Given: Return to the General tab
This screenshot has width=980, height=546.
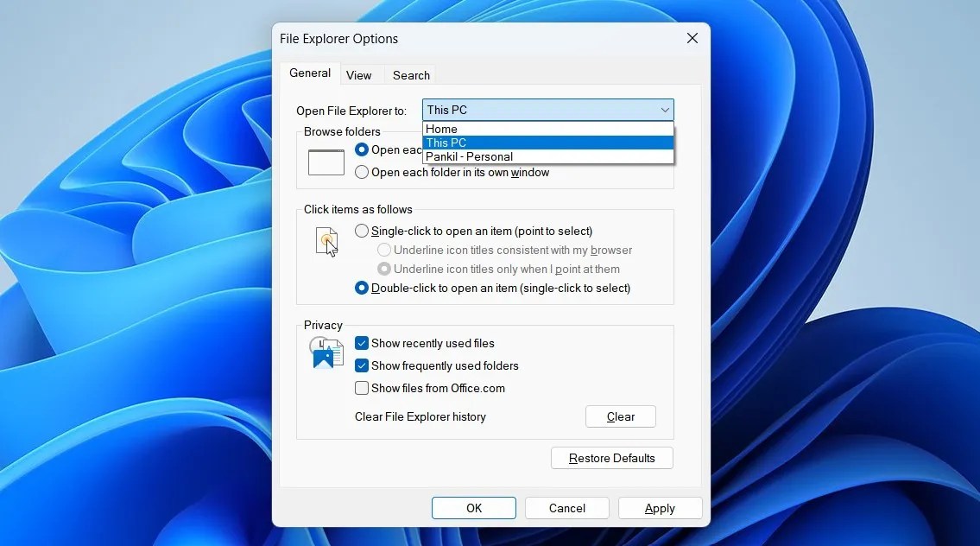Looking at the screenshot, I should click(310, 73).
